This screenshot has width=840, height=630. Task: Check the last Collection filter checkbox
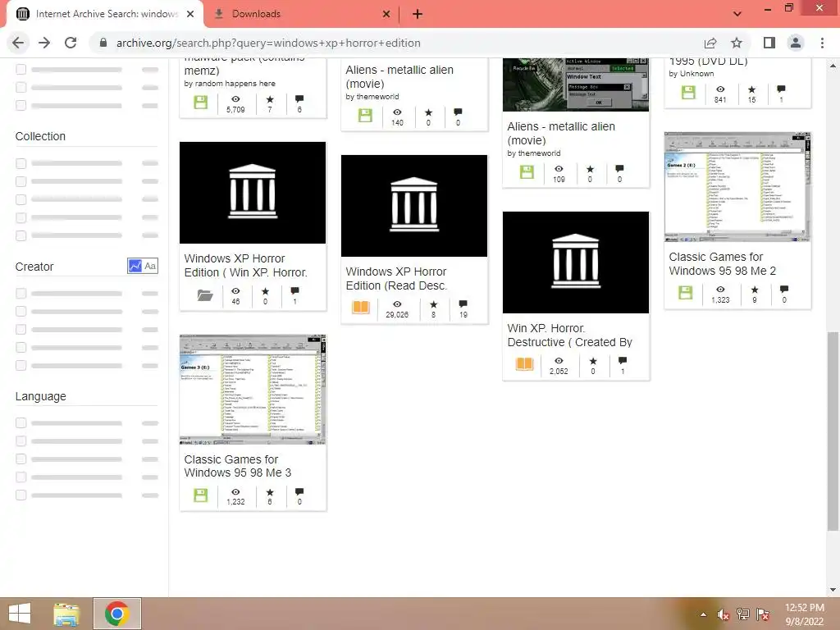tap(21, 235)
